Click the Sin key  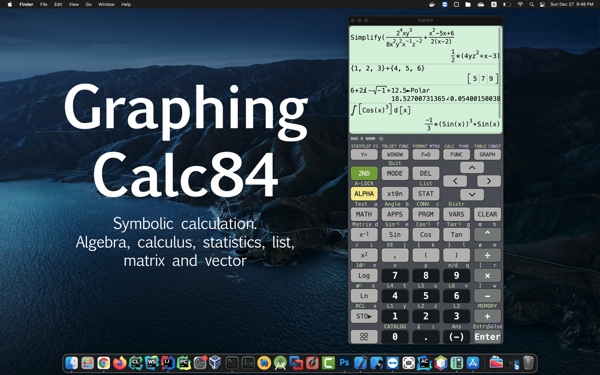click(x=395, y=234)
